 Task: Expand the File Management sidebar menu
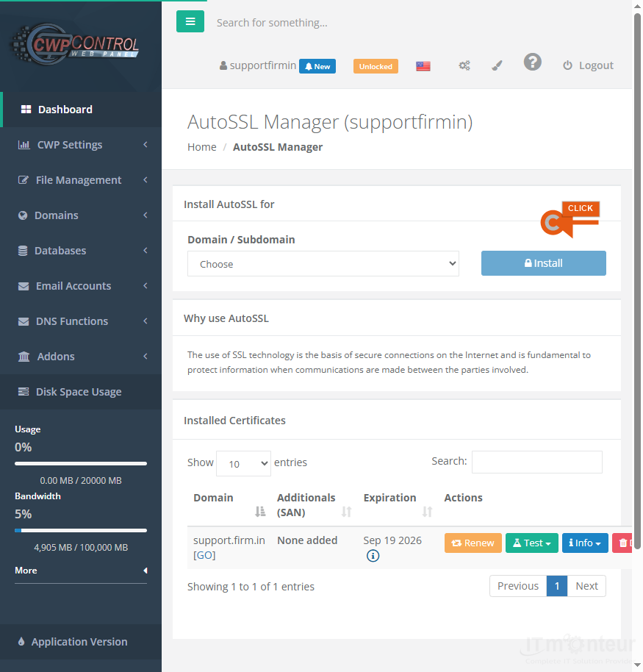[81, 180]
